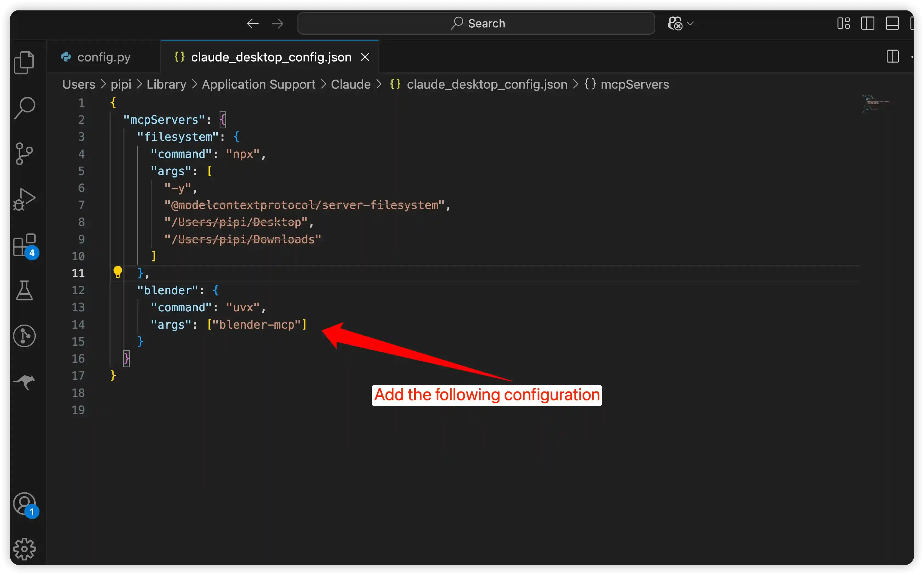Click the mcpServers breadcrumb
Image resolution: width=924 pixels, height=575 pixels.
pyautogui.click(x=627, y=84)
